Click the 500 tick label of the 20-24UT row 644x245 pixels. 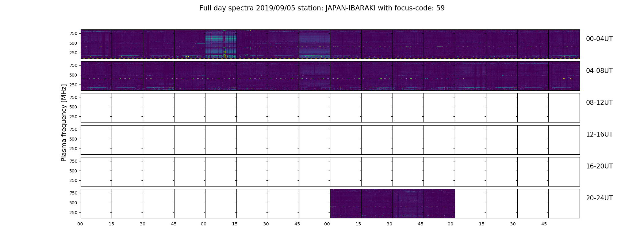73,202
